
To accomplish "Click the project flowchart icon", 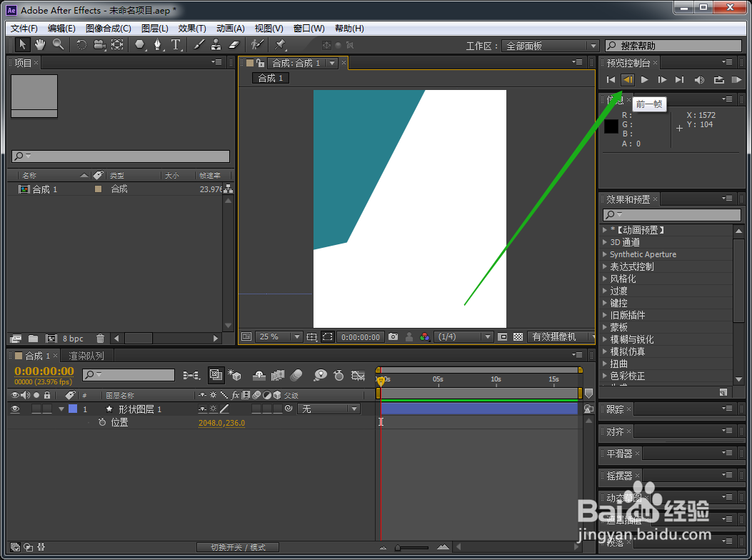I will [x=229, y=189].
